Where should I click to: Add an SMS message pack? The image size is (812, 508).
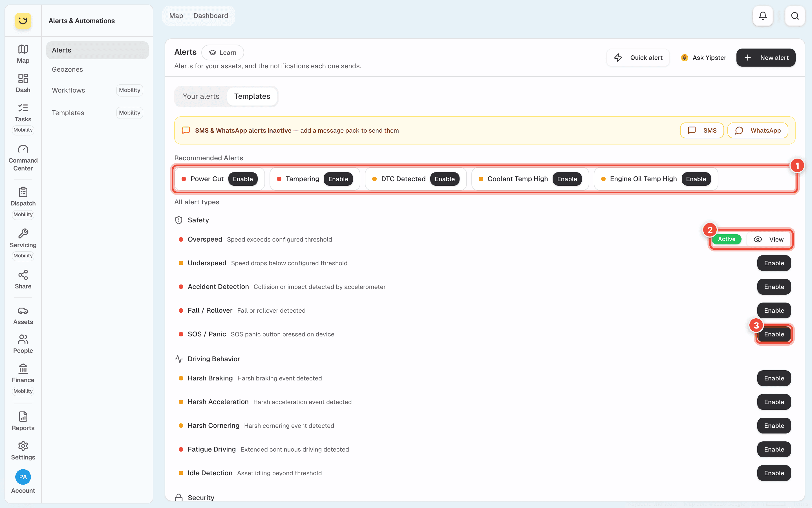(x=701, y=130)
